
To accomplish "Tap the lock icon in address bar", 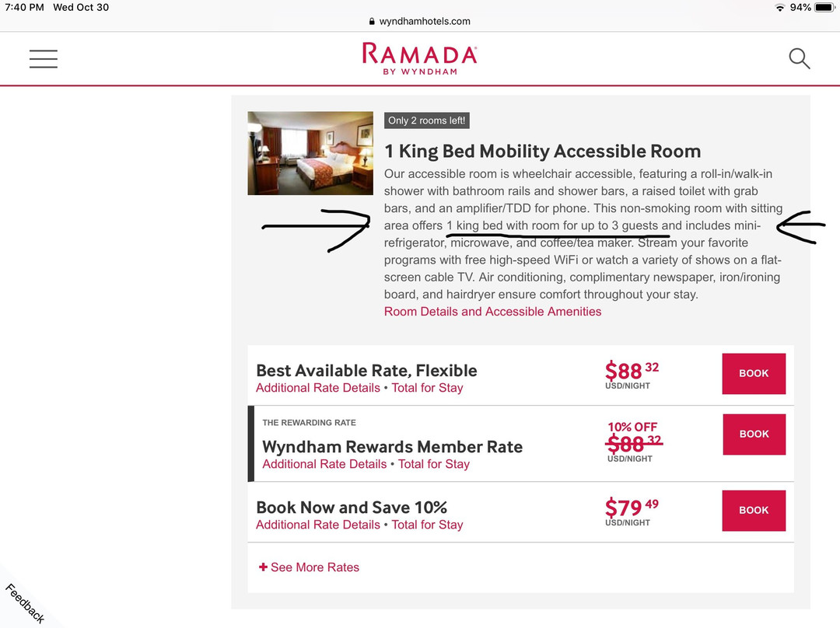I will coord(372,22).
